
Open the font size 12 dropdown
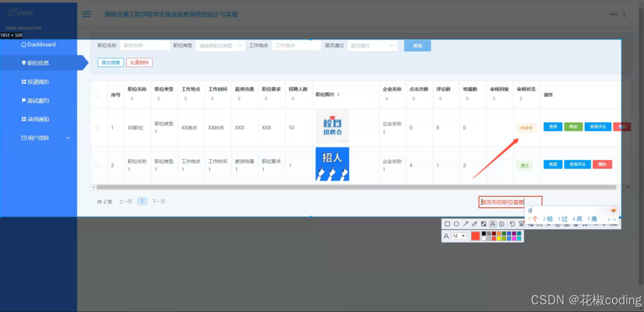pos(459,236)
